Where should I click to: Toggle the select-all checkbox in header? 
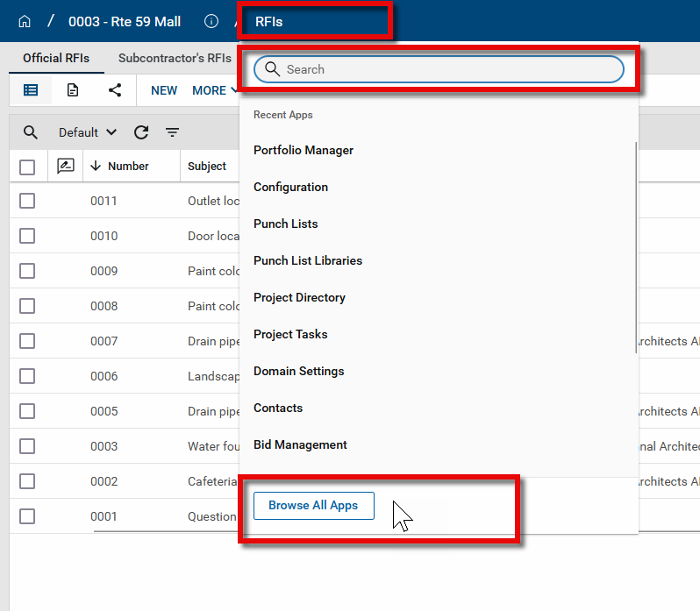point(27,167)
